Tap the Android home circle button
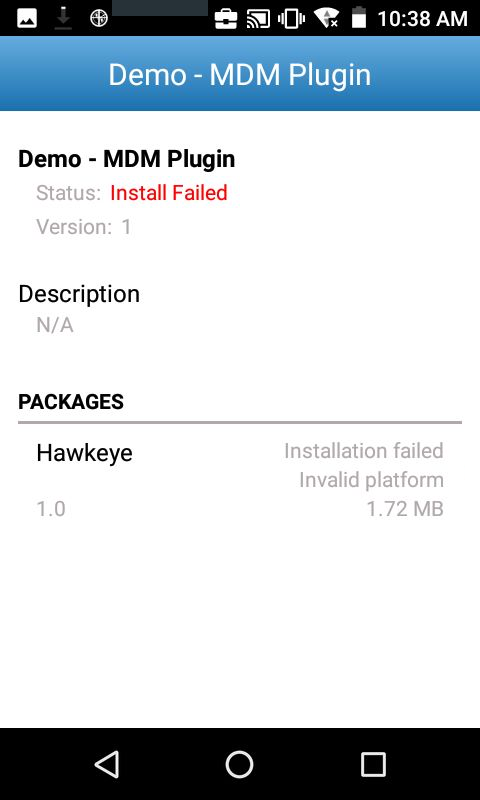This screenshot has height=800, width=480. pyautogui.click(x=239, y=764)
